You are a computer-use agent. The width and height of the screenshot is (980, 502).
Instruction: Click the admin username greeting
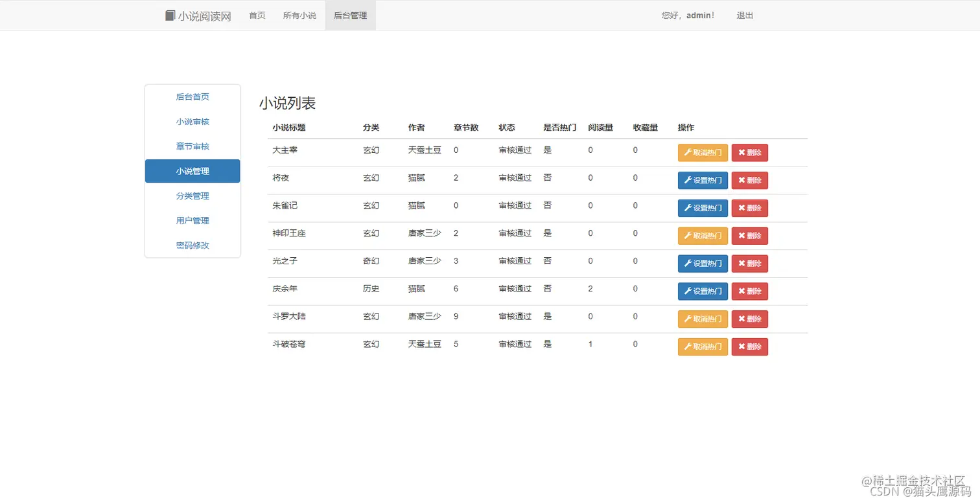click(688, 16)
